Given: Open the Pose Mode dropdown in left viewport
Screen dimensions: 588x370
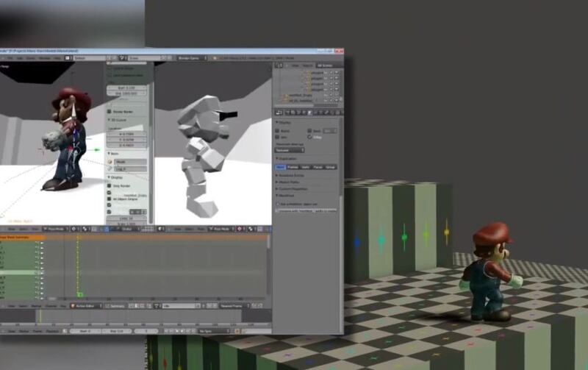Looking at the screenshot, I should (56, 229).
